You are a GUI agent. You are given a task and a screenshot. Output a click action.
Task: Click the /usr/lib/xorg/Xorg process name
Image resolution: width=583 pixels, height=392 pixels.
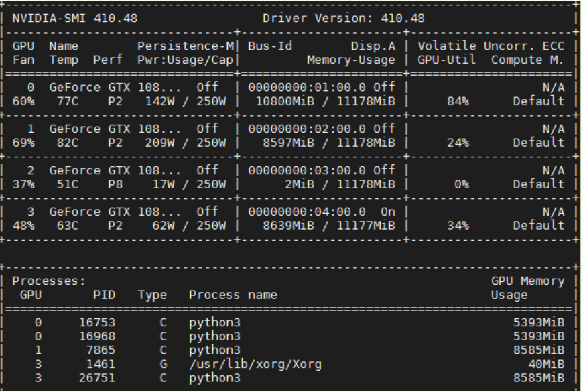tap(255, 364)
